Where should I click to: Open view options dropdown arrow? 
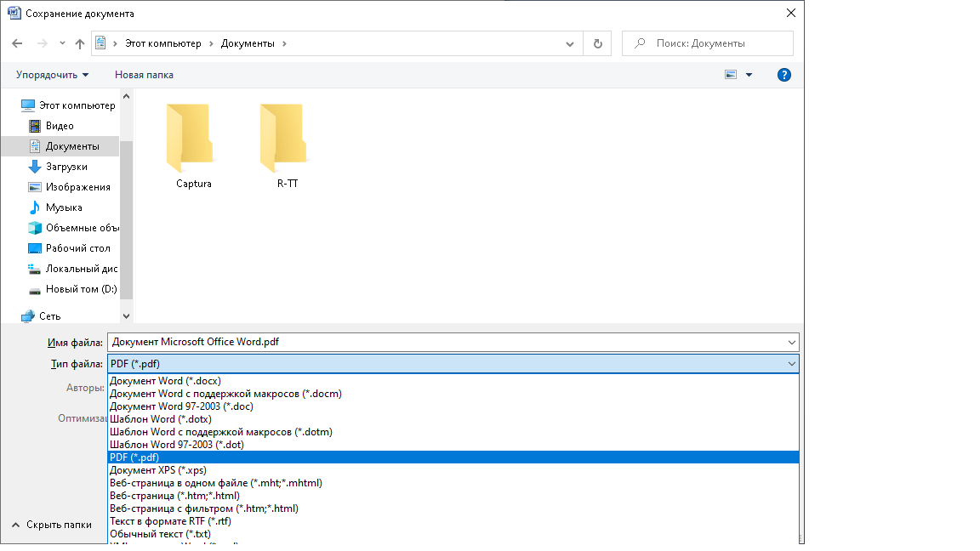coord(749,75)
